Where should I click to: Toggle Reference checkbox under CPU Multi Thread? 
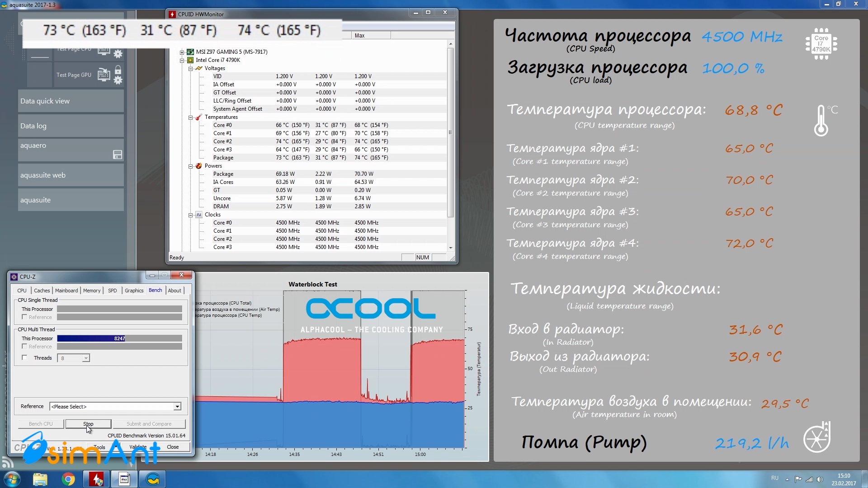[25, 346]
